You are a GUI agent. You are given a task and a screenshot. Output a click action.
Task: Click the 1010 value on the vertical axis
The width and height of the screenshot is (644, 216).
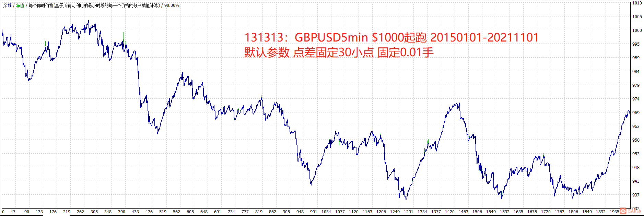pos(637,3)
